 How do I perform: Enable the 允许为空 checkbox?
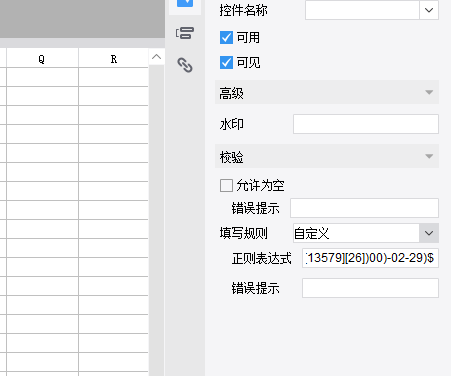pos(226,185)
